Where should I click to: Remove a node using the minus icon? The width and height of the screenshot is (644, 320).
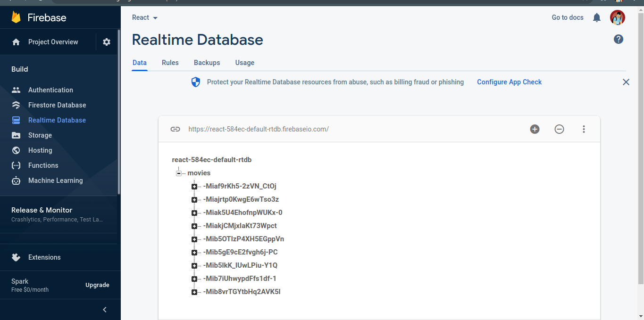click(559, 129)
